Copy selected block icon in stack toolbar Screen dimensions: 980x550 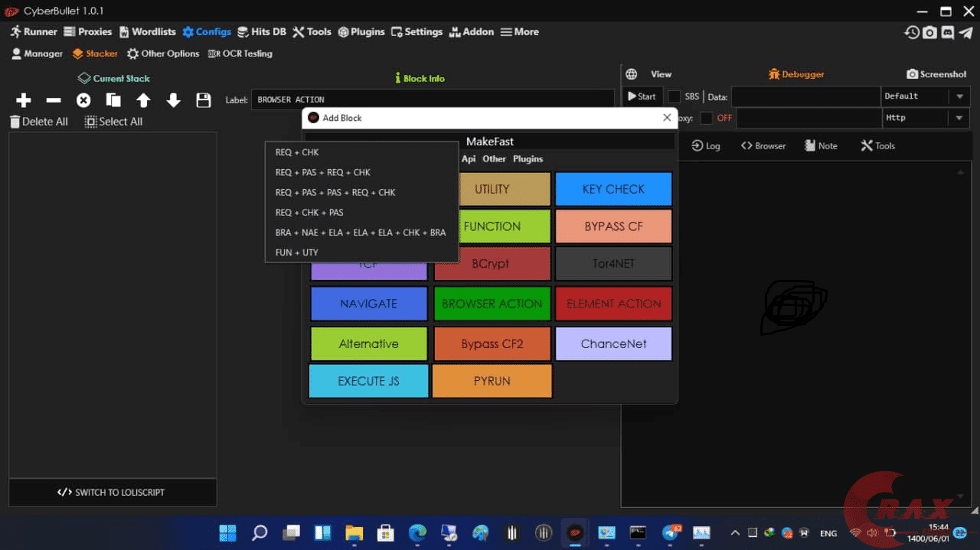tap(113, 100)
